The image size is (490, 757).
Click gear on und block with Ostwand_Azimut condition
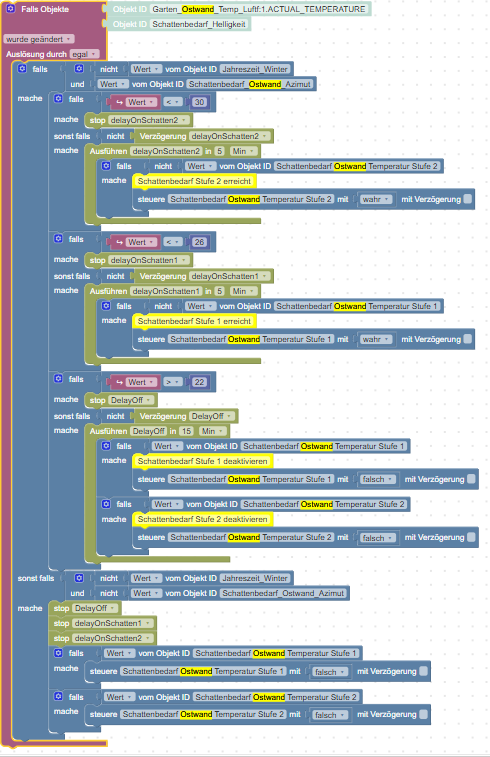tap(79, 69)
